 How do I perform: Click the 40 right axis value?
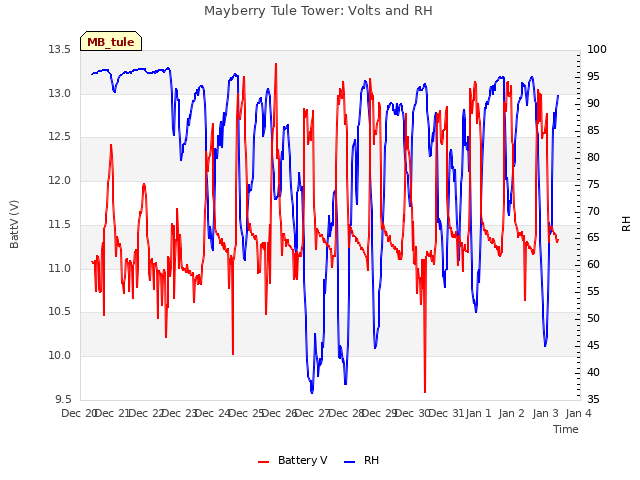[593, 372]
